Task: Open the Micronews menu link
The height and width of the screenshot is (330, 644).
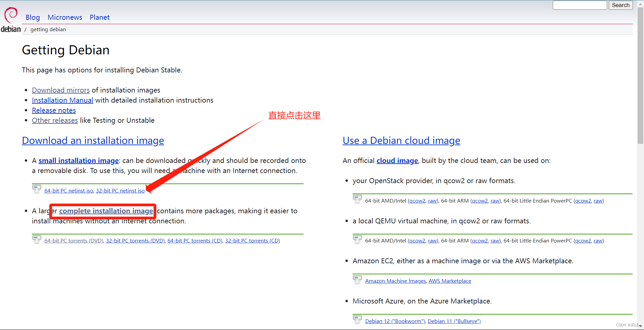Action: [65, 17]
